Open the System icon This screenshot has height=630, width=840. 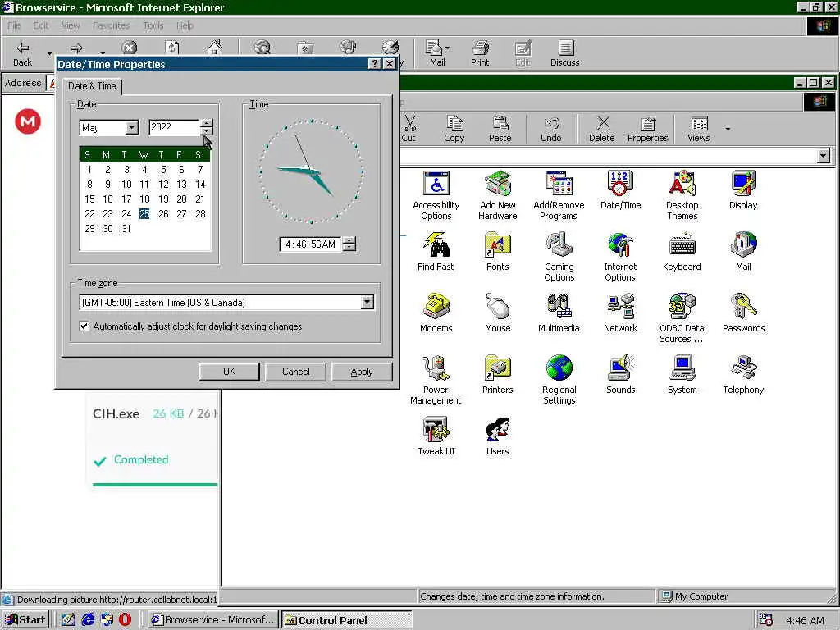click(x=682, y=375)
